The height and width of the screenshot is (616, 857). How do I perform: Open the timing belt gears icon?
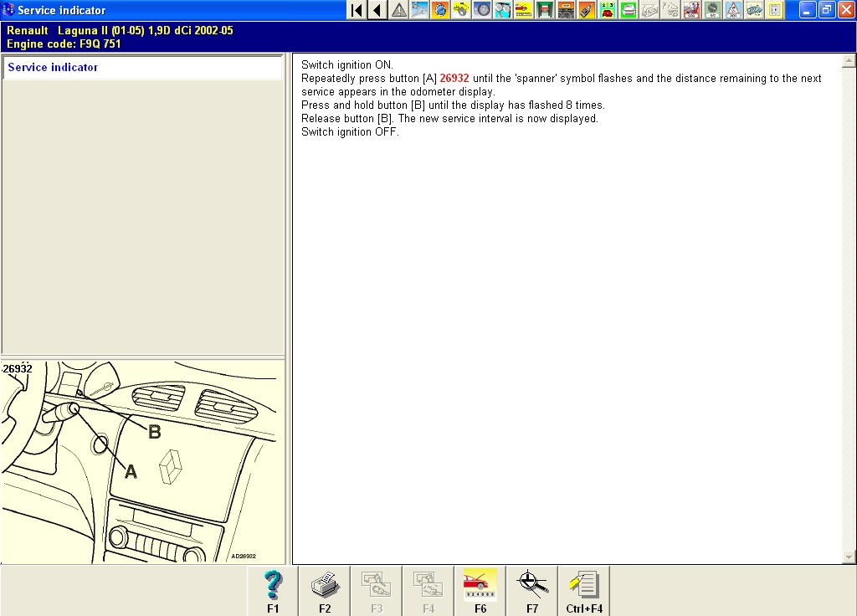[x=503, y=10]
